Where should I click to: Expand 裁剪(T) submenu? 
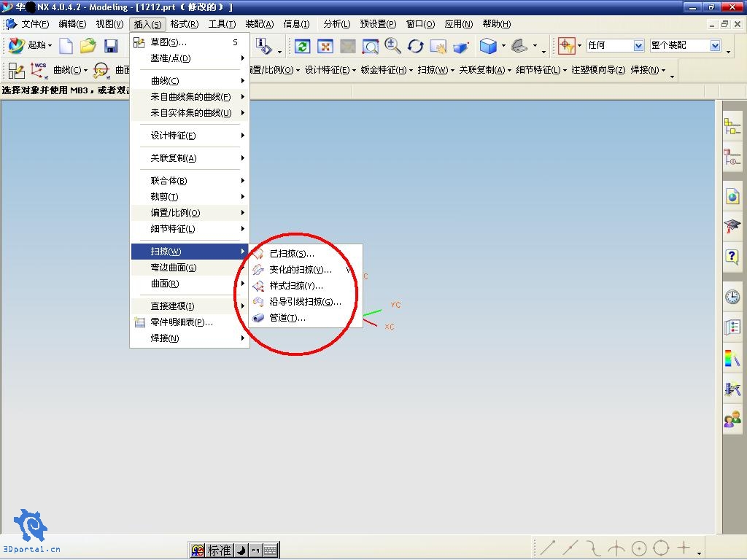190,197
